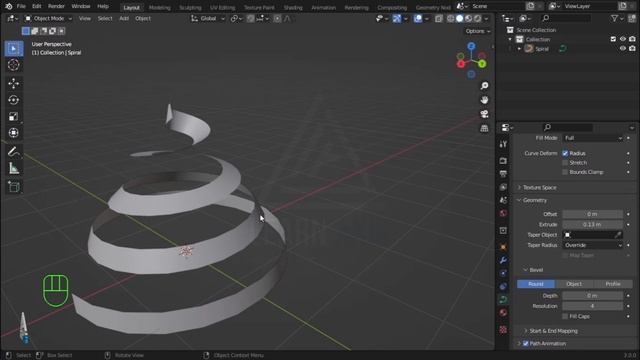The width and height of the screenshot is (640, 360).
Task: Open the Texture properties tab
Action: click(x=503, y=329)
